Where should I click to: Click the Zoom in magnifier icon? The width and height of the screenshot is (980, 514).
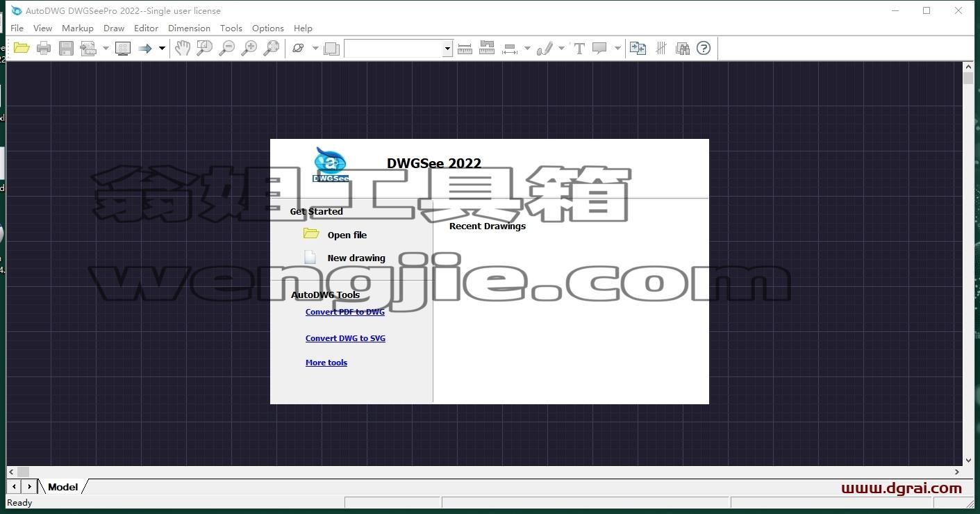[x=249, y=48]
